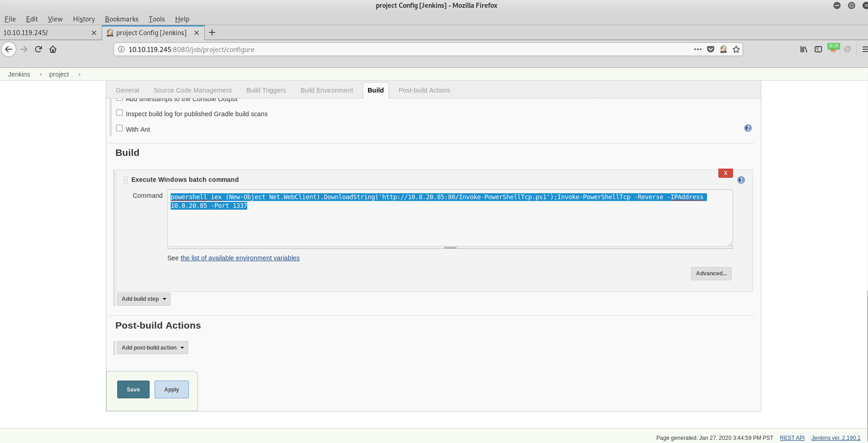Viewport: 868px width, 443px height.
Task: Apply the configuration changes
Action: coord(172,389)
